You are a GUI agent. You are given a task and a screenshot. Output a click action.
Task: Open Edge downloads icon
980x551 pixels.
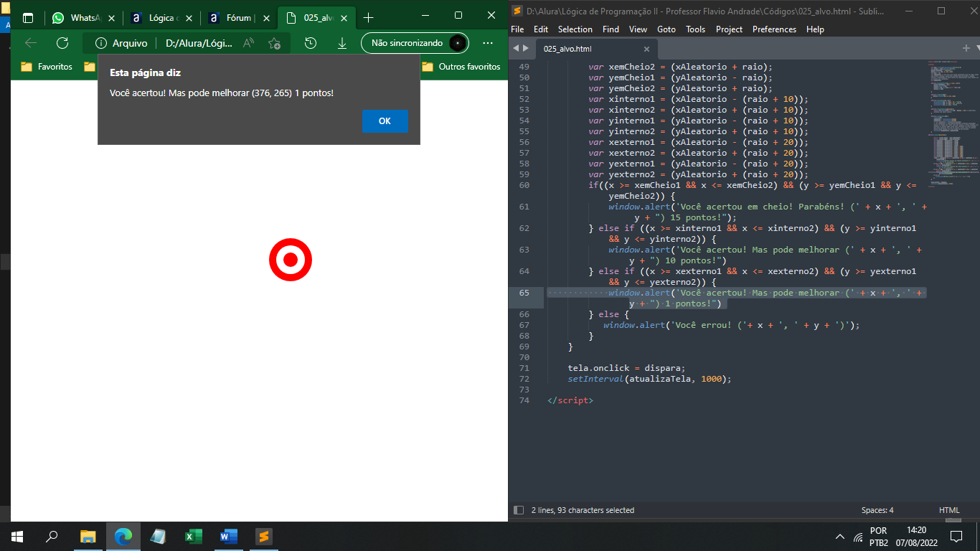click(x=342, y=43)
